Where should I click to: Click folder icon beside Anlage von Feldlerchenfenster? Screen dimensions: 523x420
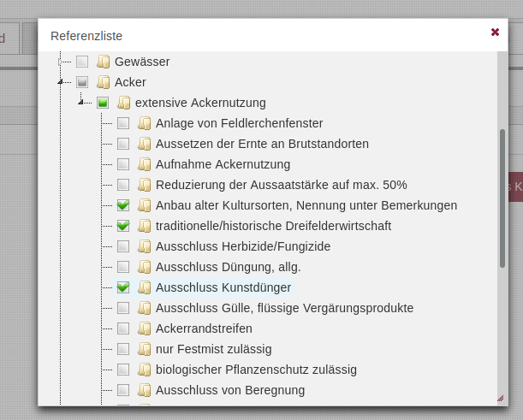tap(145, 123)
